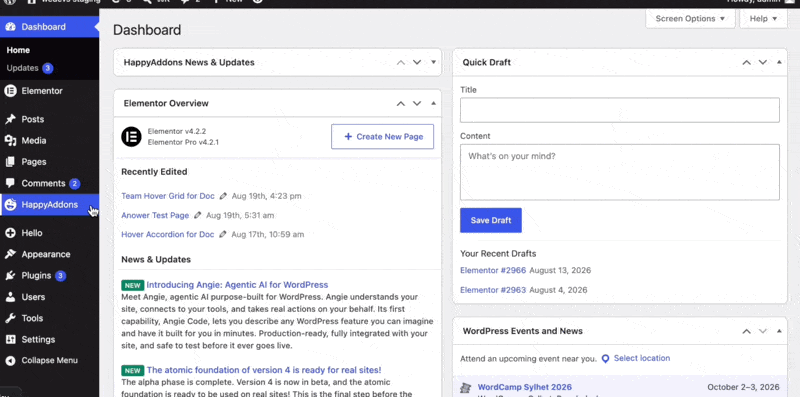Viewport: 800px width, 397px height.
Task: Click the round Elementor logo in overview
Action: [131, 137]
